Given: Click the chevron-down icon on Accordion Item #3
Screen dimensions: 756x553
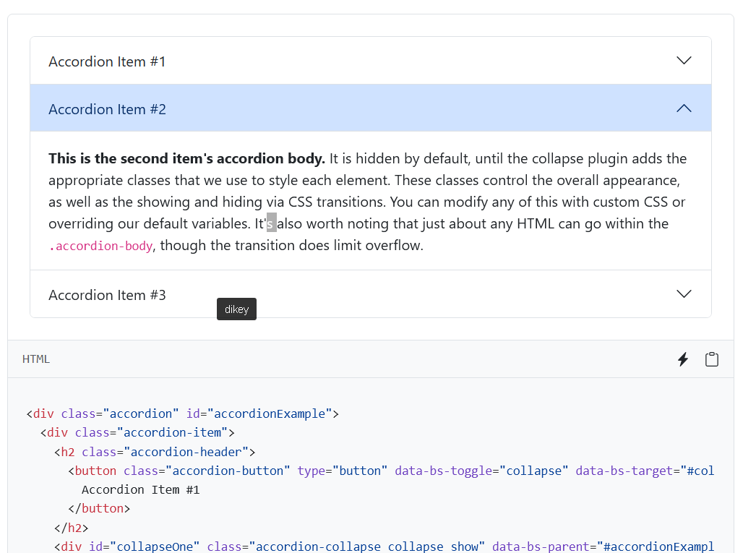Looking at the screenshot, I should (684, 293).
